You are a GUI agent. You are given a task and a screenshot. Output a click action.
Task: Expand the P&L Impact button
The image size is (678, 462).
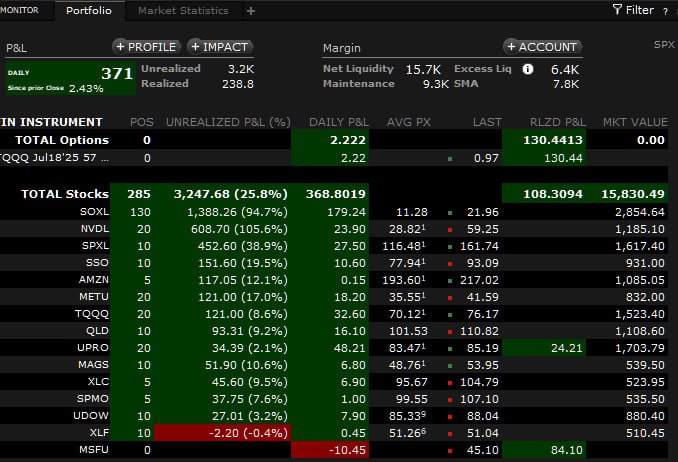tap(220, 47)
